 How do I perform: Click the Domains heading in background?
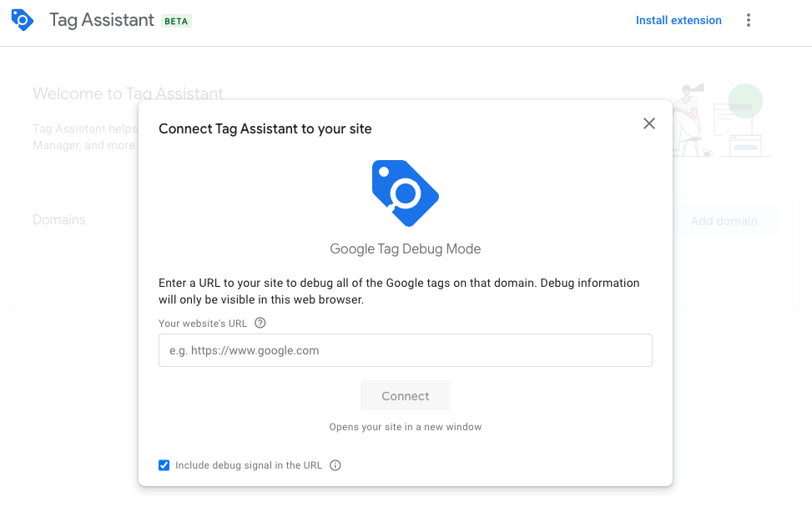pyautogui.click(x=59, y=219)
